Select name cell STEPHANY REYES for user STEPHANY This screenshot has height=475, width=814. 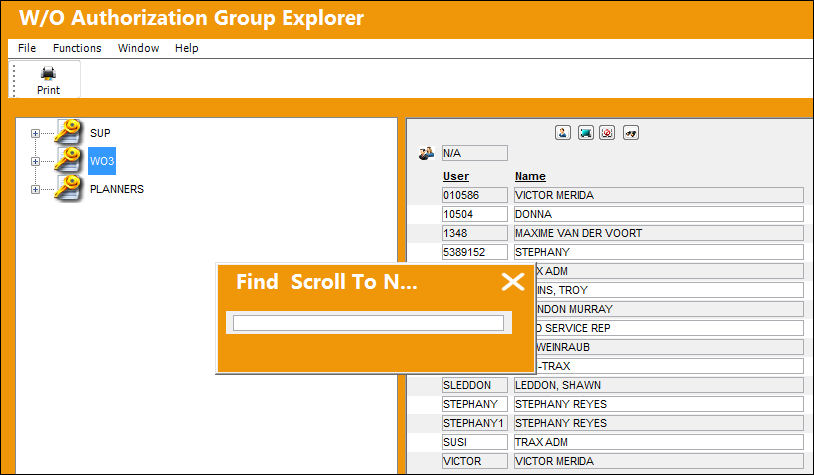pos(659,404)
